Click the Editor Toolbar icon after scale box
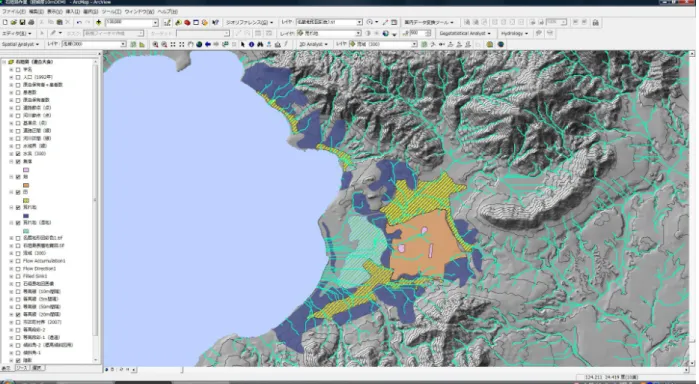699x384 pixels. click(167, 22)
